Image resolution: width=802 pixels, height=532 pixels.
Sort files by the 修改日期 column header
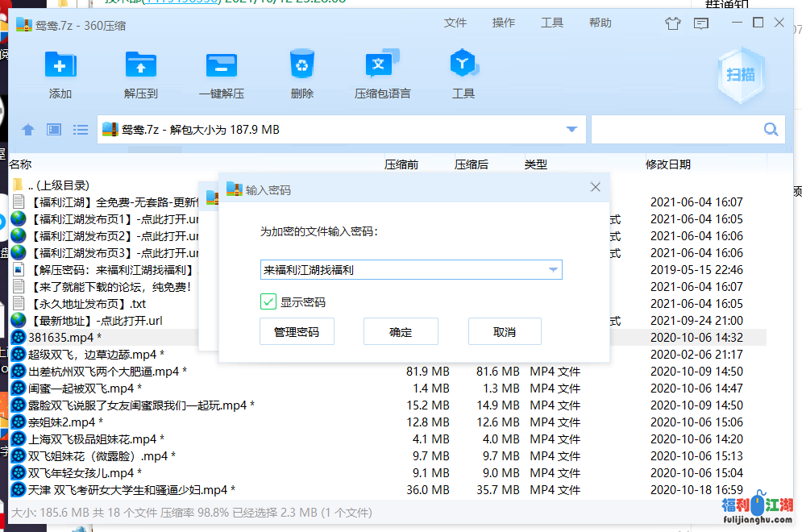tap(668, 164)
